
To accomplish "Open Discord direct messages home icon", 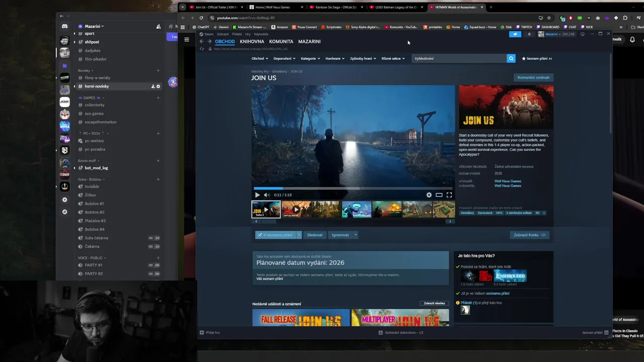I will coord(64,26).
